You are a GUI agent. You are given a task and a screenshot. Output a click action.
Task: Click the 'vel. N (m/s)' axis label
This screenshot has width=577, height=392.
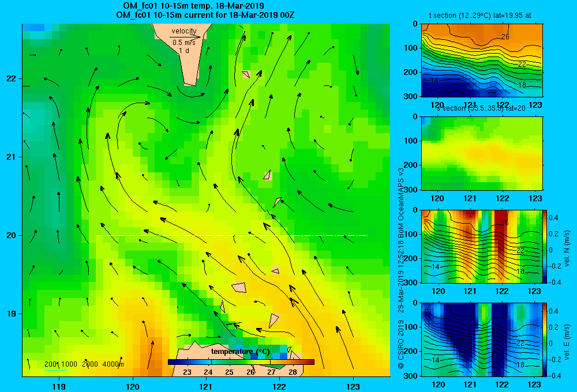coord(567,248)
